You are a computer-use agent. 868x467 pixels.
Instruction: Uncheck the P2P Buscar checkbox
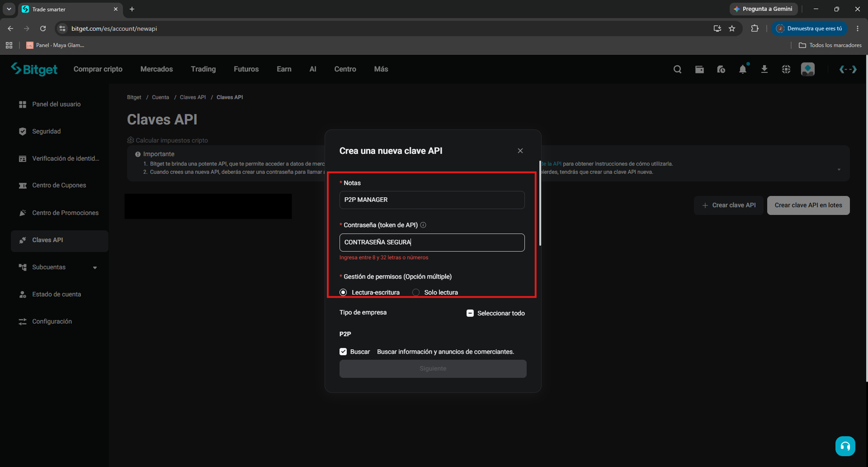[343, 352]
